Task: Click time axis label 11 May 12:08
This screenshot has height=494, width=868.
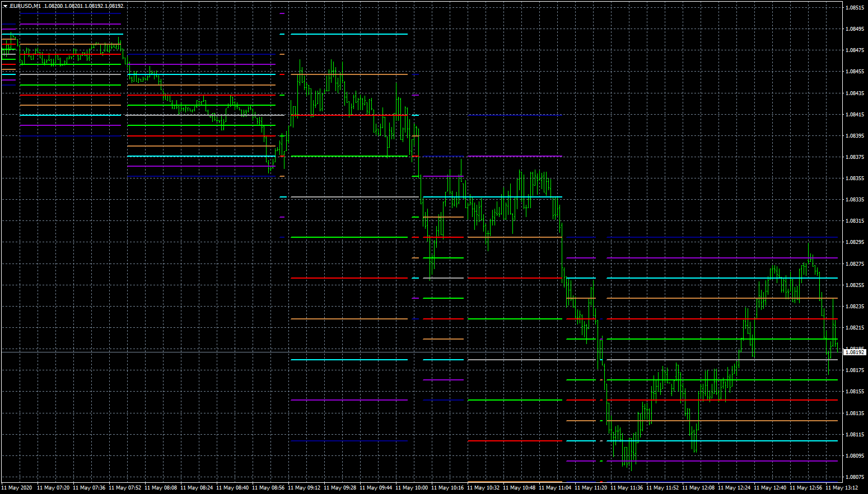Action: 698,488
